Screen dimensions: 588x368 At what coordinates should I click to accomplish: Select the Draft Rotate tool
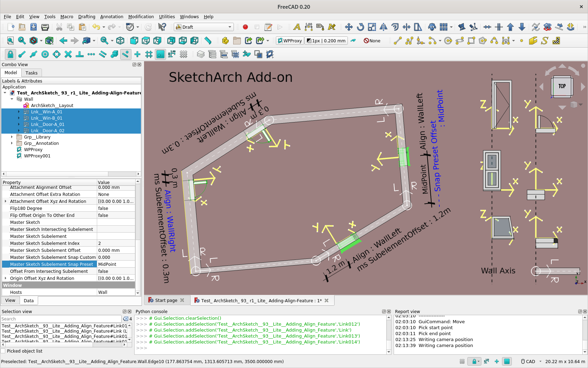pyautogui.click(x=360, y=27)
